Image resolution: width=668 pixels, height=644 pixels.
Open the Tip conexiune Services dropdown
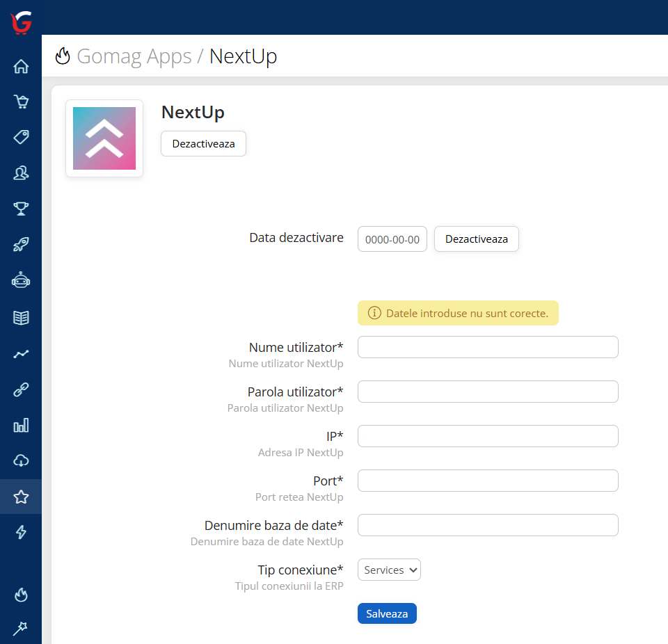[388, 570]
